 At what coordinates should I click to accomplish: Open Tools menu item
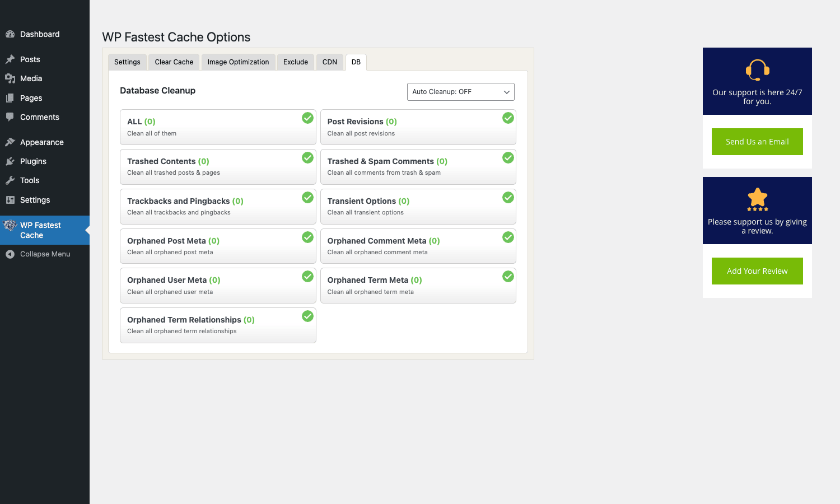[45, 180]
